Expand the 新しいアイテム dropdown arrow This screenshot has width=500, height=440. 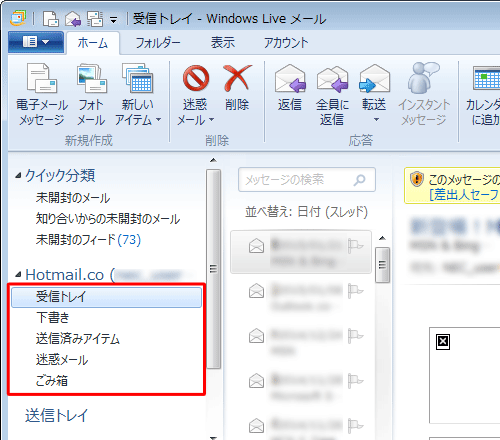click(159, 119)
